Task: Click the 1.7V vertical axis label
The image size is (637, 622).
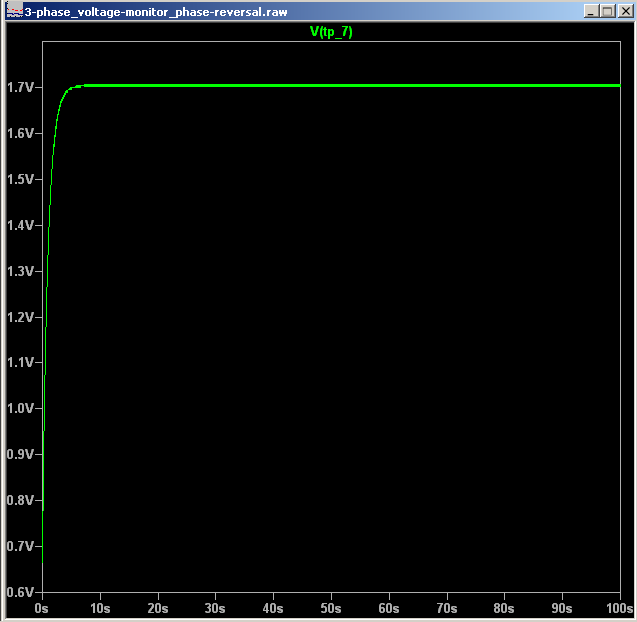Action: tap(20, 87)
